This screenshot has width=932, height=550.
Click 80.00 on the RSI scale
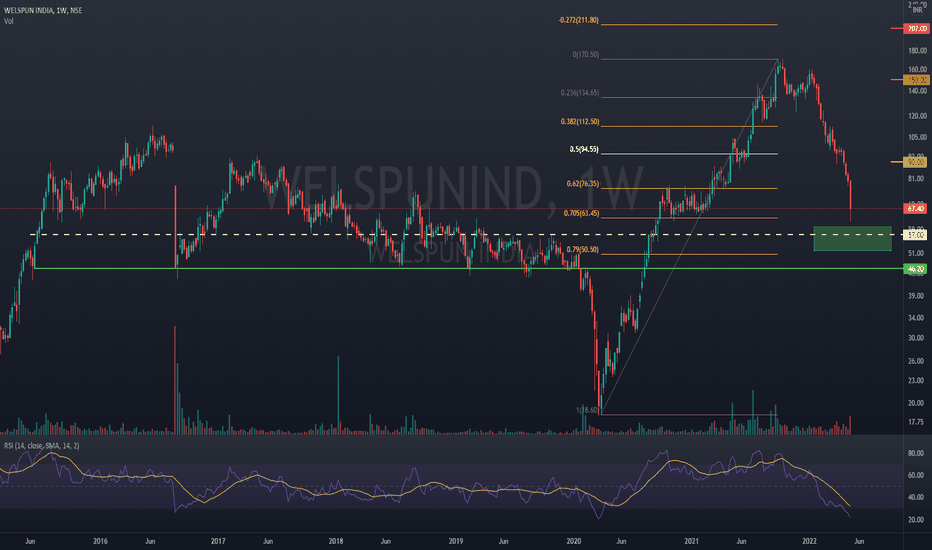click(917, 453)
